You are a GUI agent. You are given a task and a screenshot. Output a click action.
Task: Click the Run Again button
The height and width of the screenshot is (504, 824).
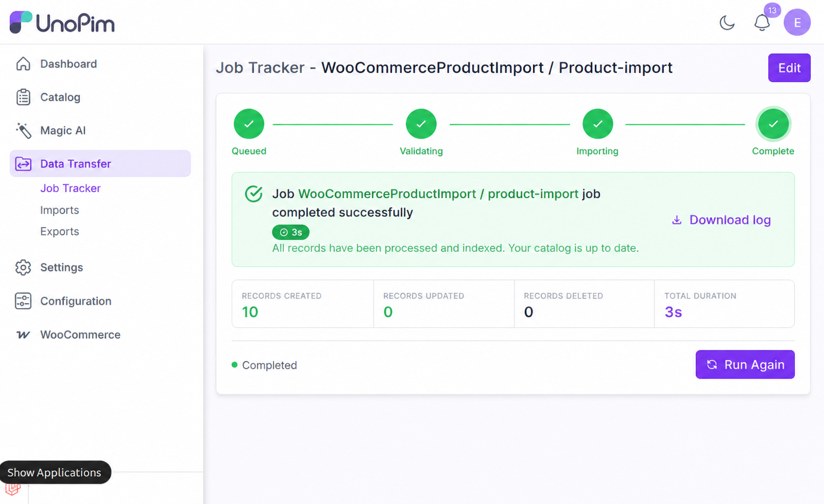(x=745, y=365)
